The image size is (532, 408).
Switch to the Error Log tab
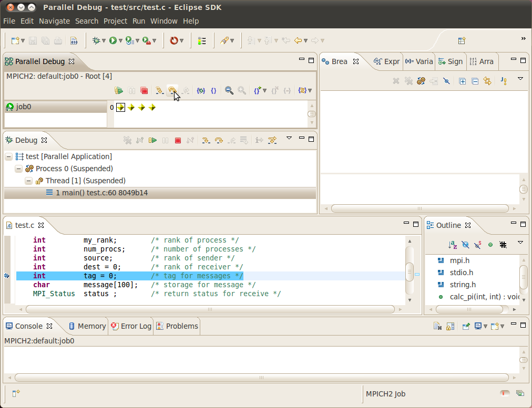point(131,326)
